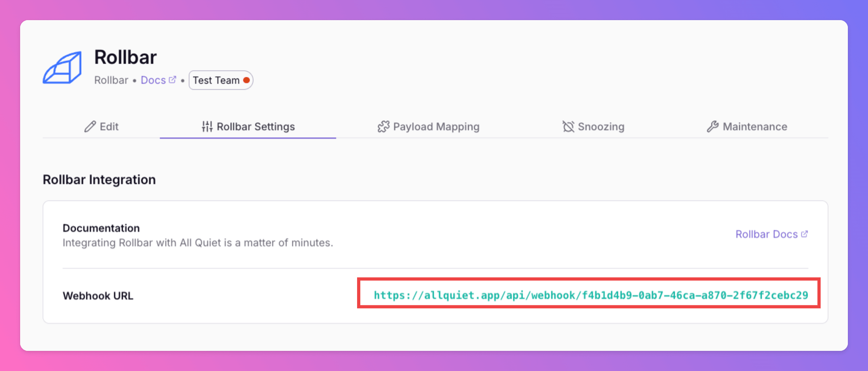Select the Test Team badge
The height and width of the screenshot is (371, 868).
(x=221, y=80)
